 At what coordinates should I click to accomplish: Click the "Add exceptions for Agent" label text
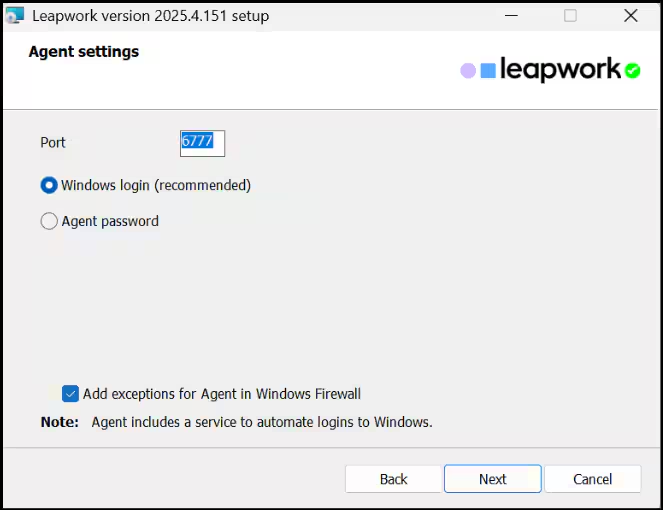222,394
